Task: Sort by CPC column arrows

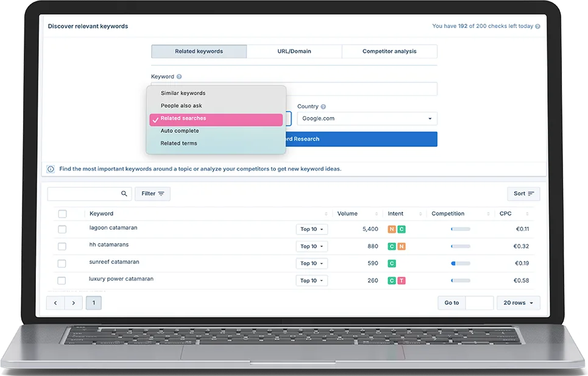Action: (527, 214)
